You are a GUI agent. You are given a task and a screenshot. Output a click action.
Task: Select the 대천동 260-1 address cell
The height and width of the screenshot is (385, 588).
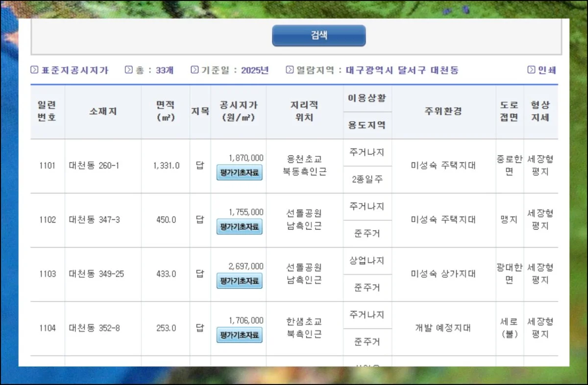tap(94, 166)
